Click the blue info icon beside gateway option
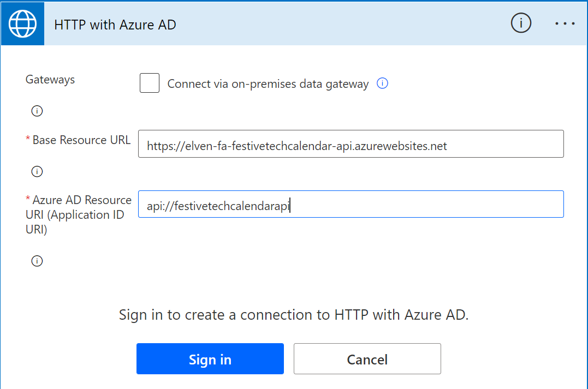This screenshot has height=389, width=588. coord(382,83)
